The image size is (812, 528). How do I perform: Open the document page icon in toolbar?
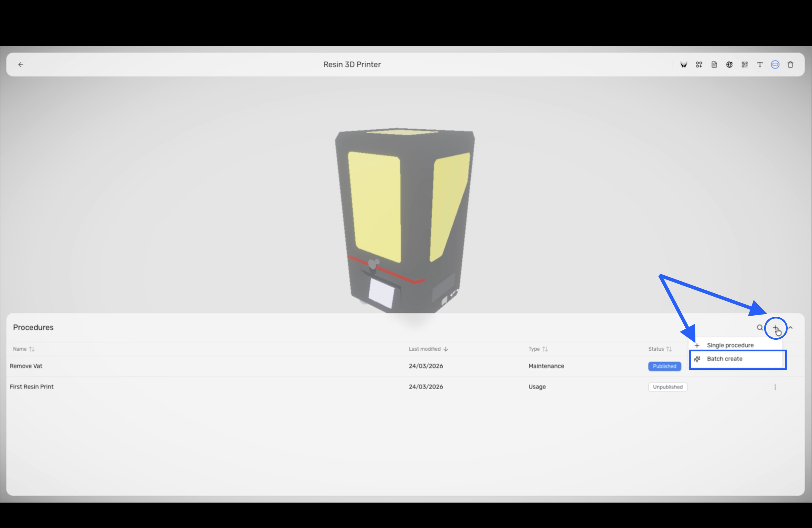(x=714, y=64)
